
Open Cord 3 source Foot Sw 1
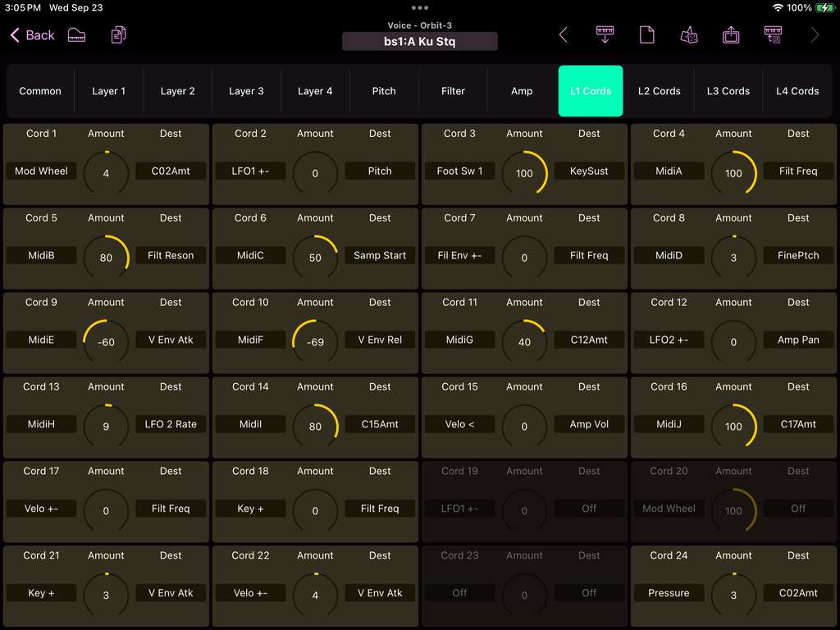(x=459, y=171)
